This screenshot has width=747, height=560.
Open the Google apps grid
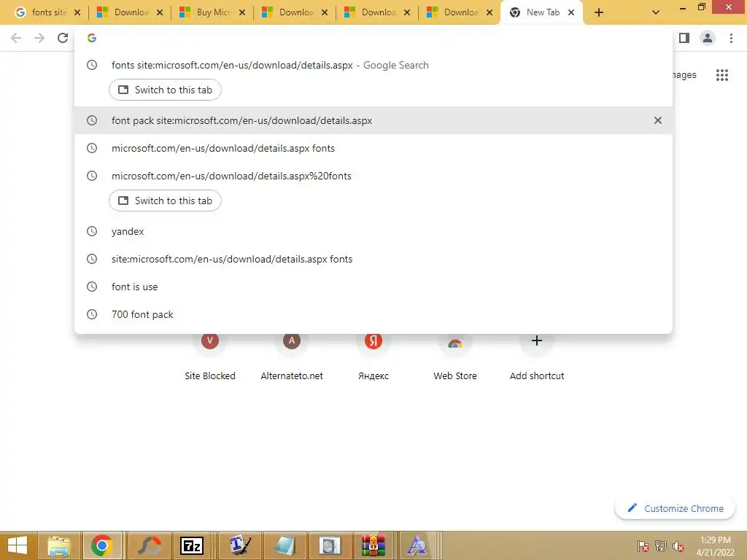tap(721, 75)
